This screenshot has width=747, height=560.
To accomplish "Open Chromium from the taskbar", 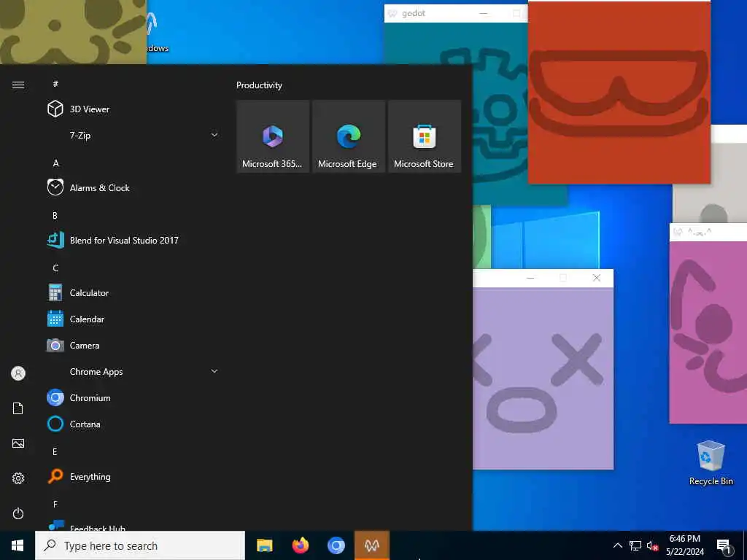I will pos(336,545).
